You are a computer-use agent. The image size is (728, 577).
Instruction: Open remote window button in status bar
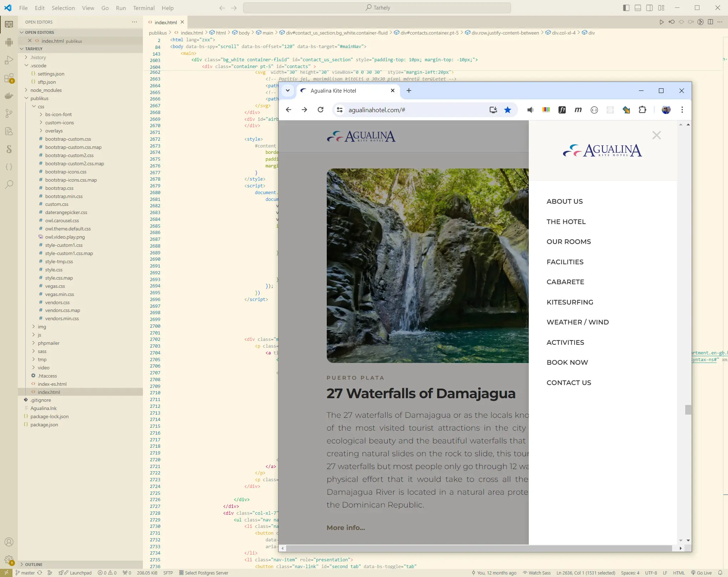(6, 573)
